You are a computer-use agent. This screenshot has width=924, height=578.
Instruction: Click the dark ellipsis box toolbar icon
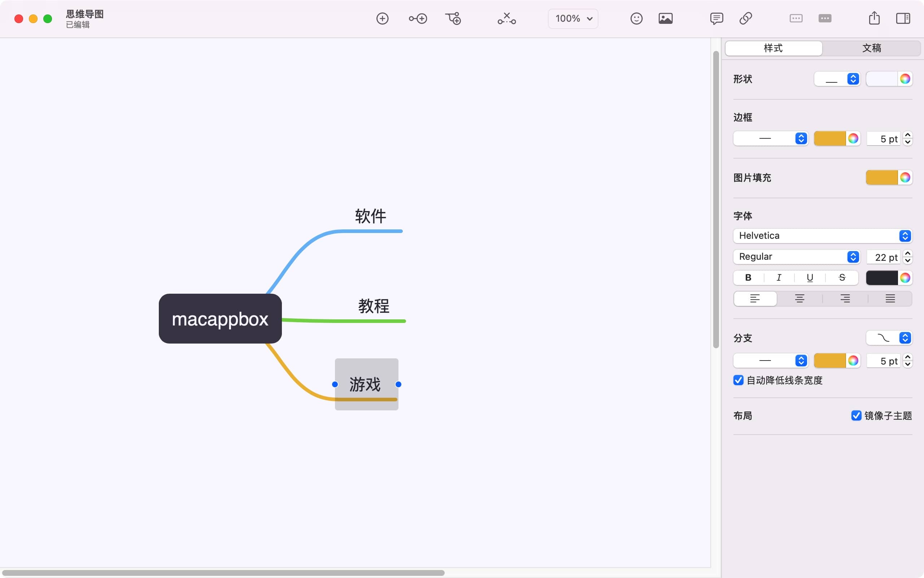pyautogui.click(x=825, y=18)
